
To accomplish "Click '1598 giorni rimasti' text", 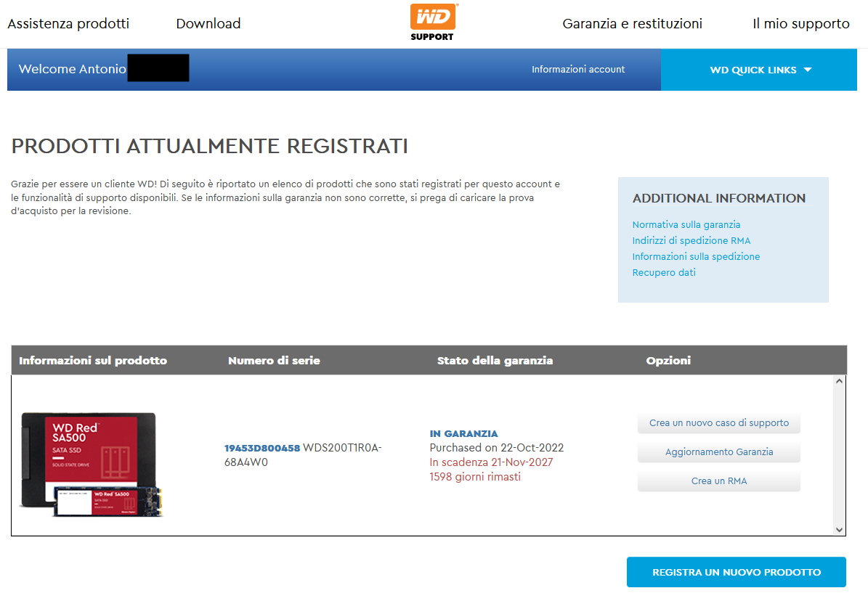I will pyautogui.click(x=475, y=476).
